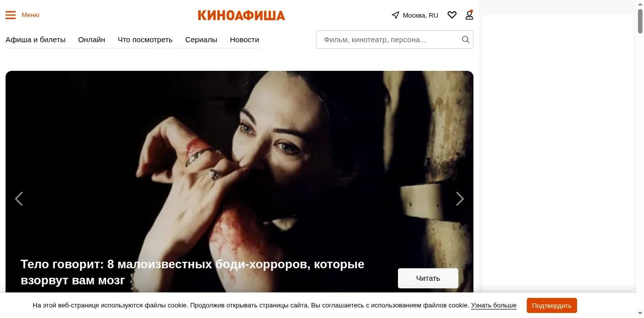Open user profile icon
Image resolution: width=644 pixels, height=318 pixels.
[x=469, y=15]
